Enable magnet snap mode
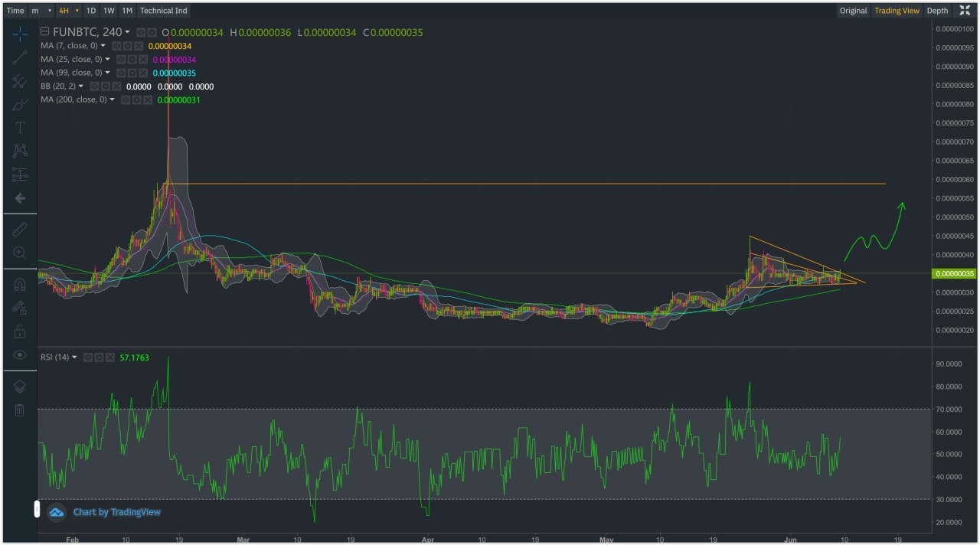 click(x=20, y=285)
